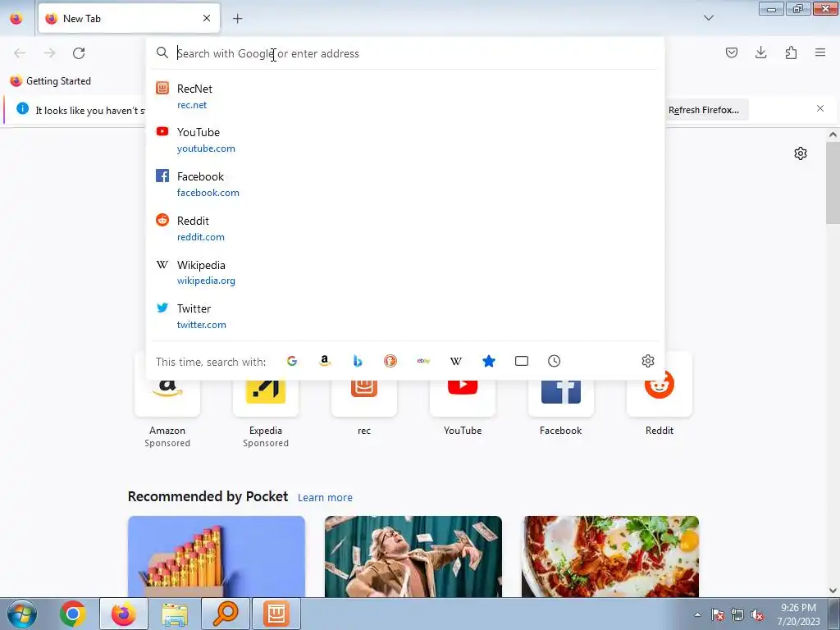Choose Twitter suggestion in dropdown

pos(405,316)
